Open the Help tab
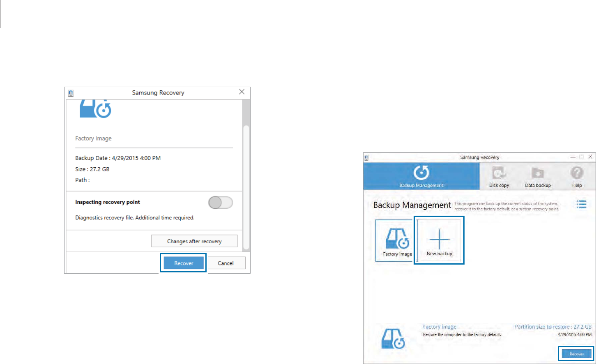The width and height of the screenshot is (596, 364). [577, 176]
